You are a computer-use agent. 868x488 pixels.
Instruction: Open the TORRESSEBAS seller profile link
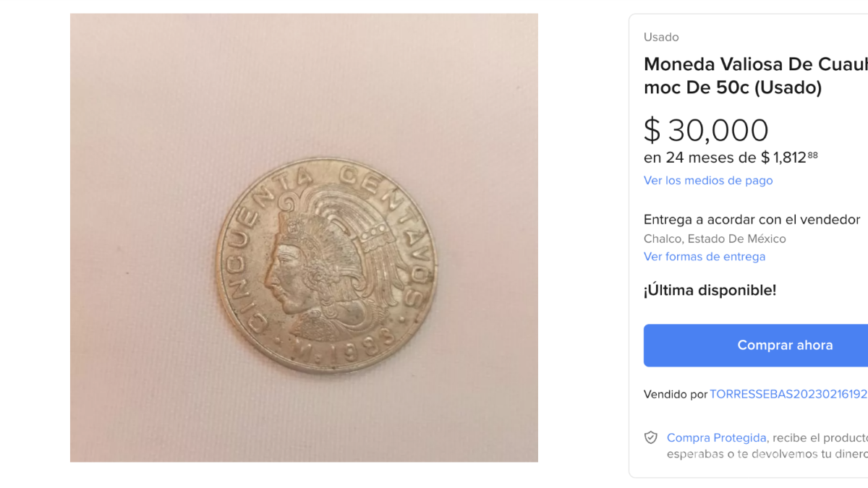pos(788,395)
